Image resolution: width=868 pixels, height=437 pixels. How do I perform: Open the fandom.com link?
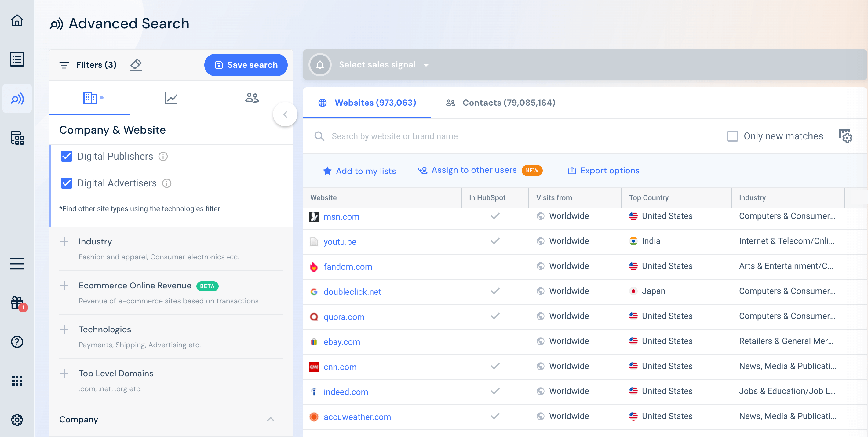348,267
